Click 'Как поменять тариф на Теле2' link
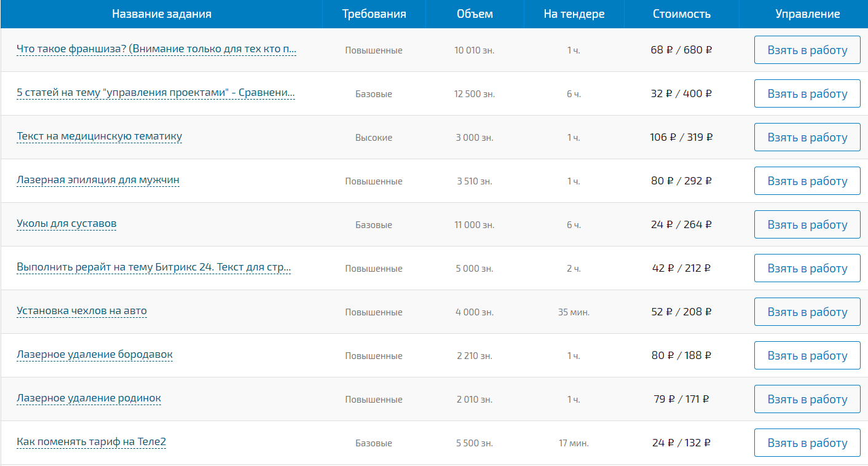Screen dimensions: 868x466 [x=91, y=442]
